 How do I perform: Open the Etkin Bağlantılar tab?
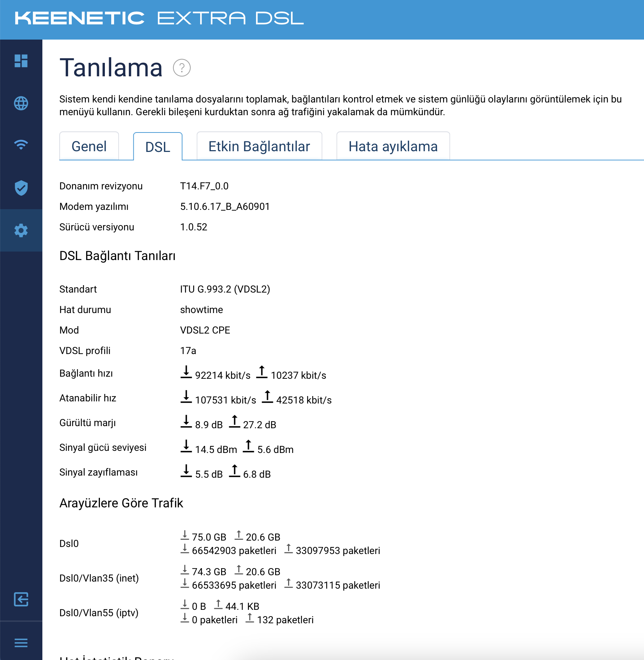click(x=259, y=146)
